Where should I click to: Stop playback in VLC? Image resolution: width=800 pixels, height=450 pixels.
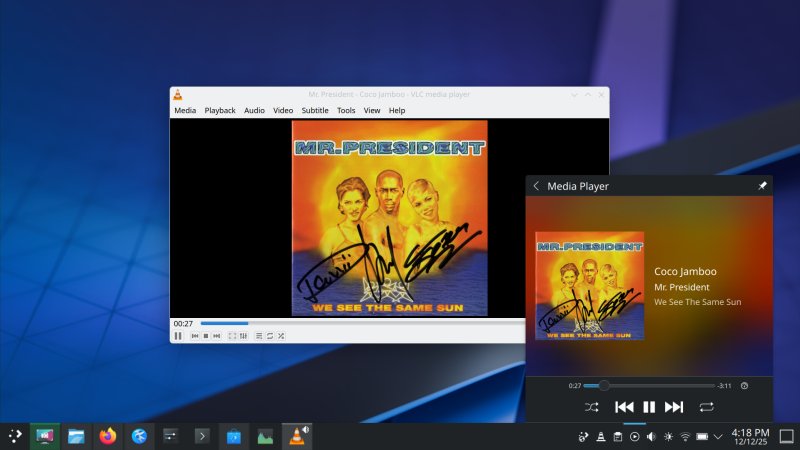pyautogui.click(x=206, y=336)
